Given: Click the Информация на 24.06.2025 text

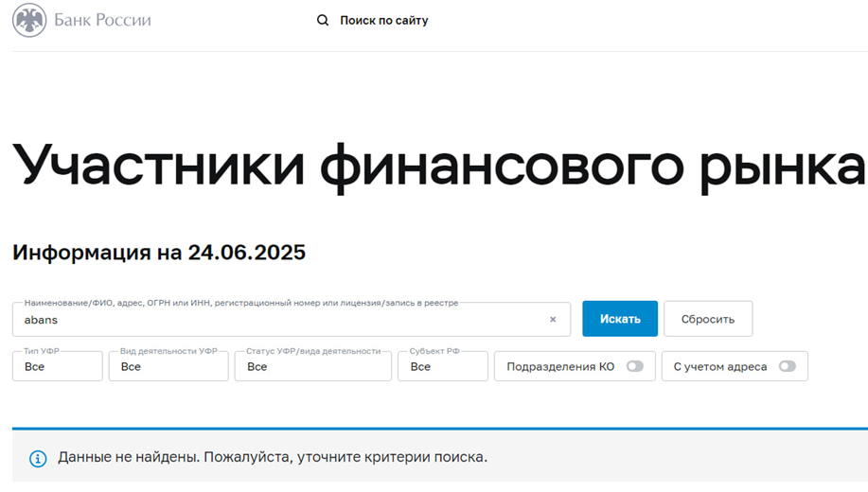Looking at the screenshot, I should click(x=159, y=253).
